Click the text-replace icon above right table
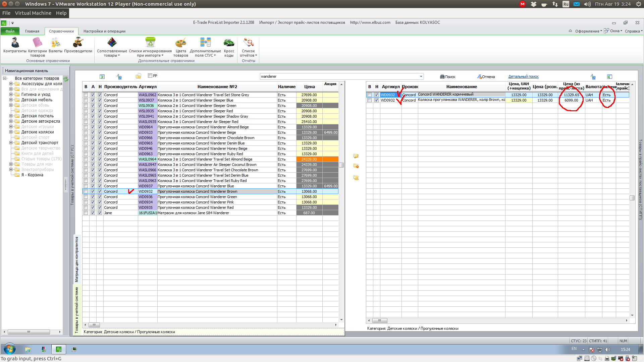This screenshot has width=644, height=362. coord(593,77)
